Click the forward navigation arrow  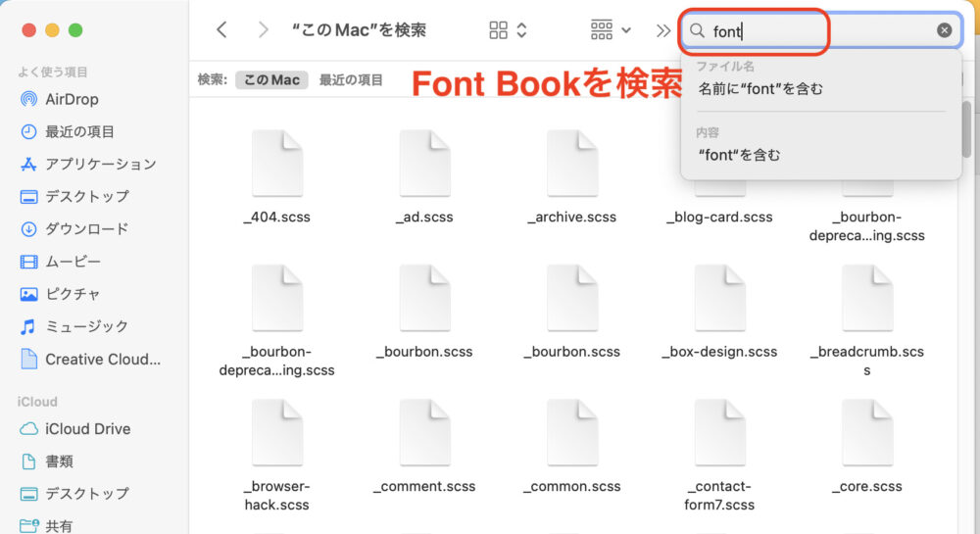(x=263, y=30)
